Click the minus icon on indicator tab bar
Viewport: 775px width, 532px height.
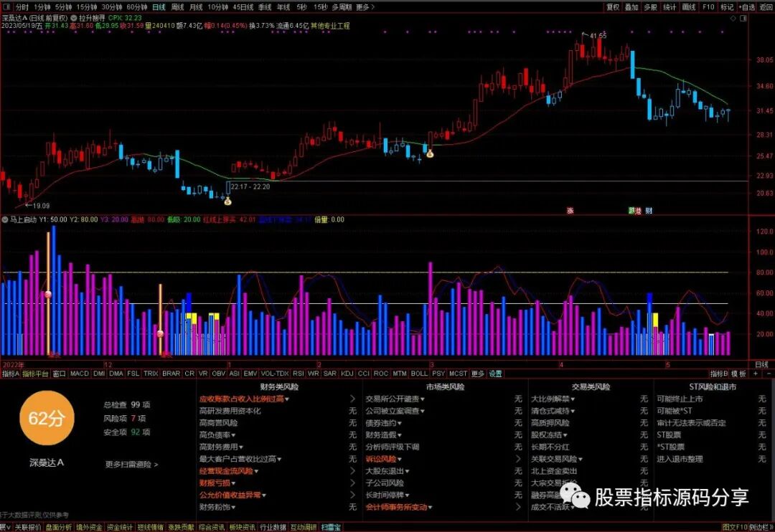[x=768, y=374]
